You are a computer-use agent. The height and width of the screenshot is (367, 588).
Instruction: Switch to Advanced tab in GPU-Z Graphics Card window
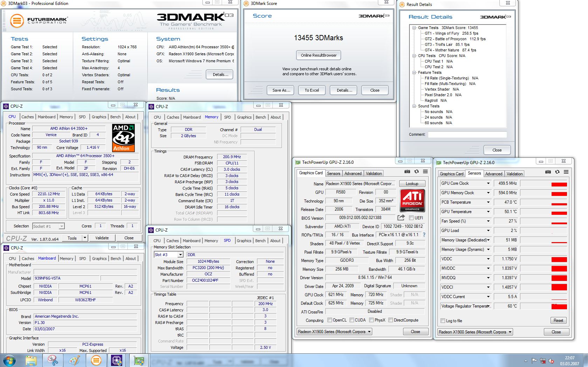point(353,174)
